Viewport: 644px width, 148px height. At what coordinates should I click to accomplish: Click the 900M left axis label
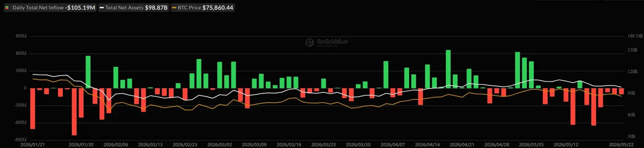click(21, 36)
